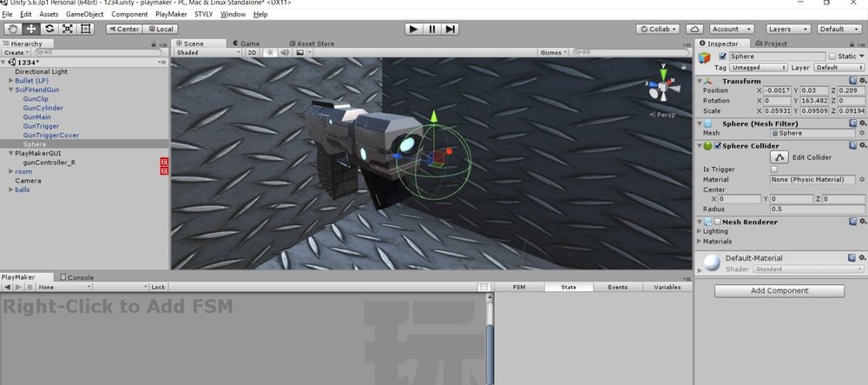
Task: Open the Default layout dropdown
Action: pos(839,29)
